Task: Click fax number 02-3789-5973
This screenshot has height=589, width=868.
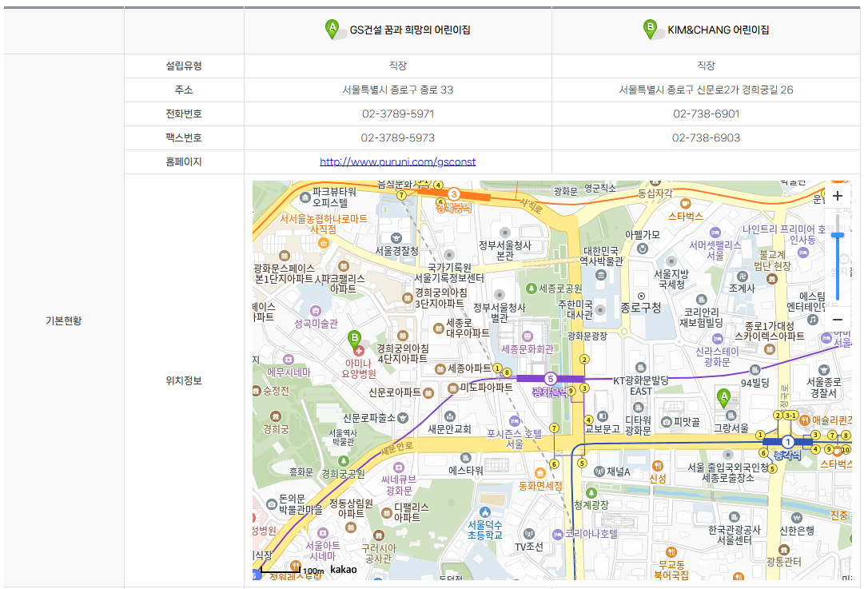Action: click(397, 137)
